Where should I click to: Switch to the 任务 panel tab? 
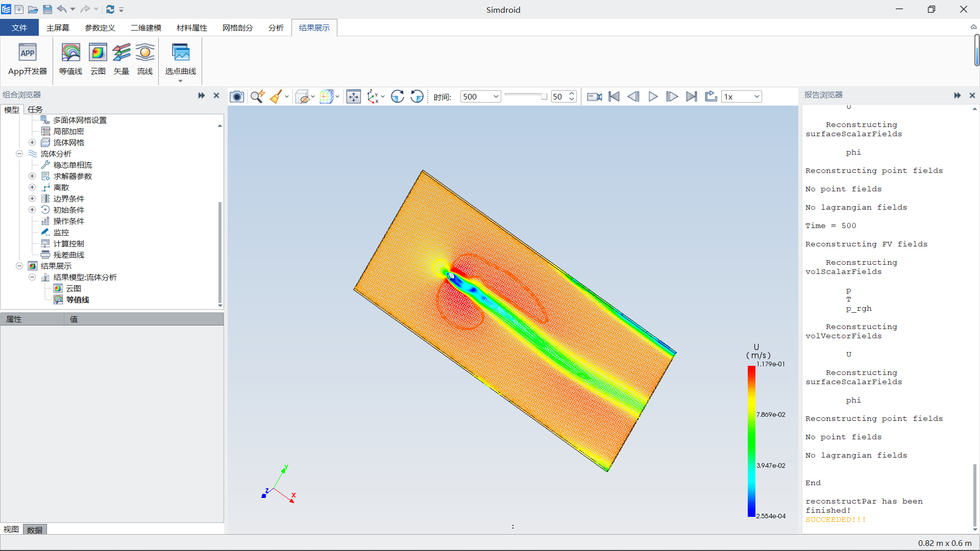35,109
